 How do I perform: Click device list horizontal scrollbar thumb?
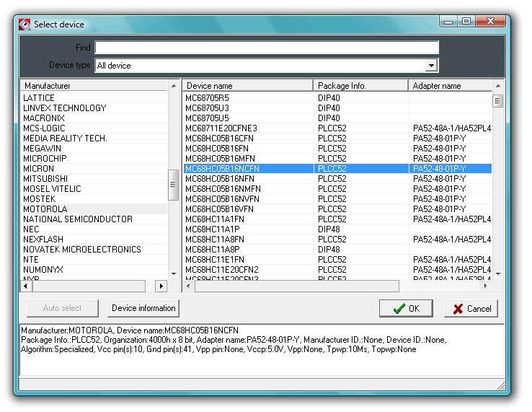pyautogui.click(x=297, y=286)
